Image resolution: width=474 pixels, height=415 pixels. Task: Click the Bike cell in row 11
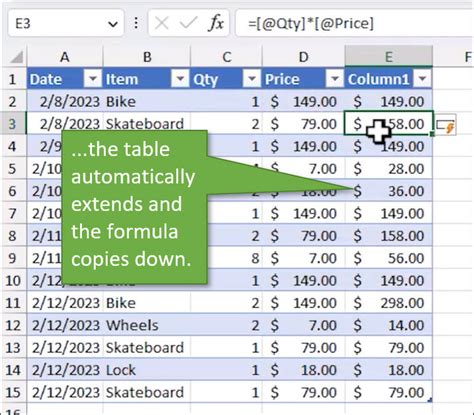click(147, 303)
